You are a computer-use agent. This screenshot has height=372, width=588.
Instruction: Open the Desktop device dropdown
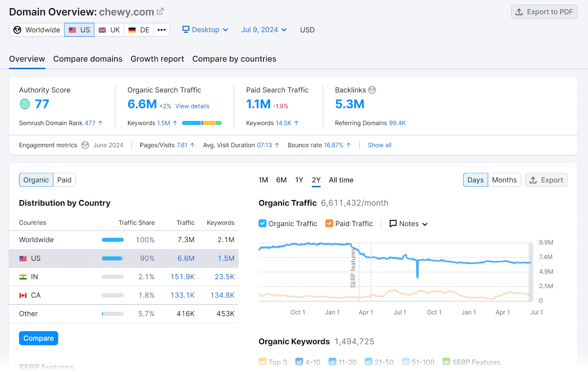coord(205,30)
